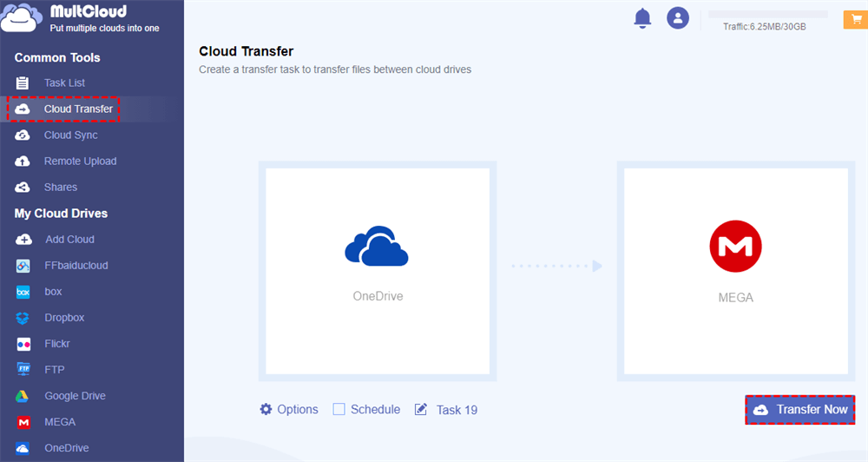The height and width of the screenshot is (462, 868).
Task: Click the Options gear icon
Action: 266,409
